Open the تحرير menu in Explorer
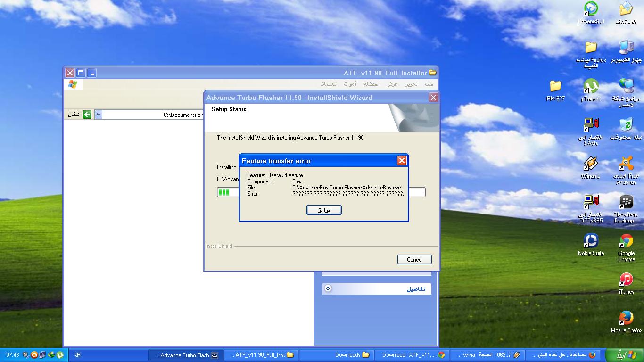644x362 pixels. click(x=412, y=84)
